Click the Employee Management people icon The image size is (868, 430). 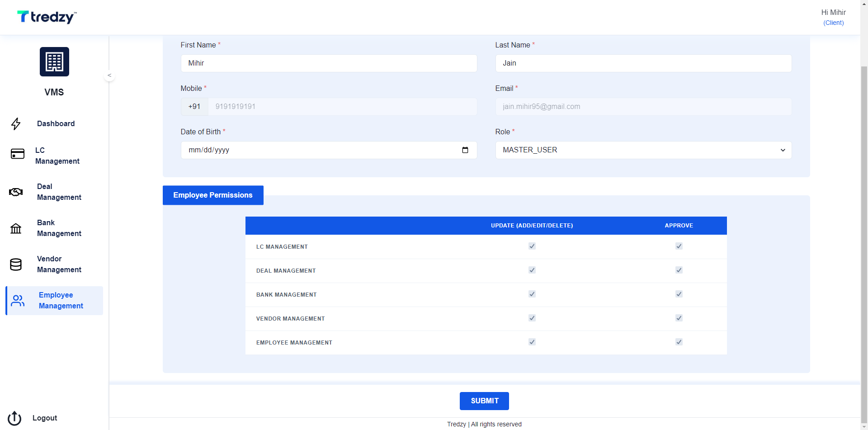[18, 301]
